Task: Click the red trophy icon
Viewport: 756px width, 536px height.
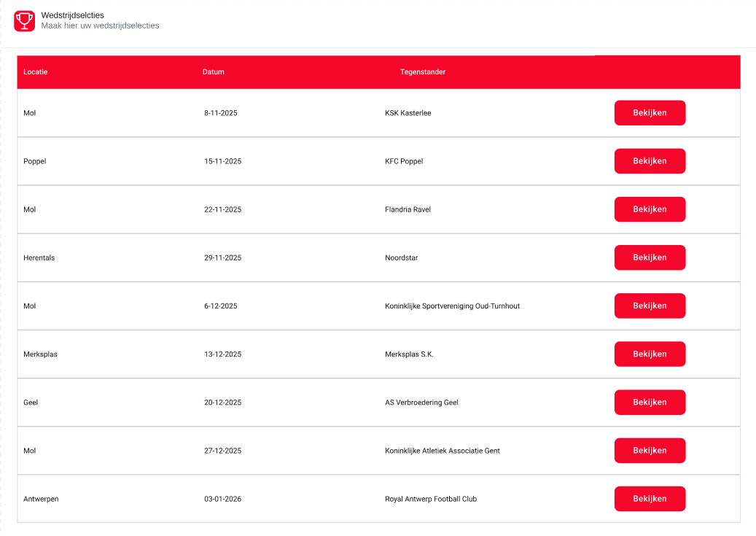Action: coord(24,21)
